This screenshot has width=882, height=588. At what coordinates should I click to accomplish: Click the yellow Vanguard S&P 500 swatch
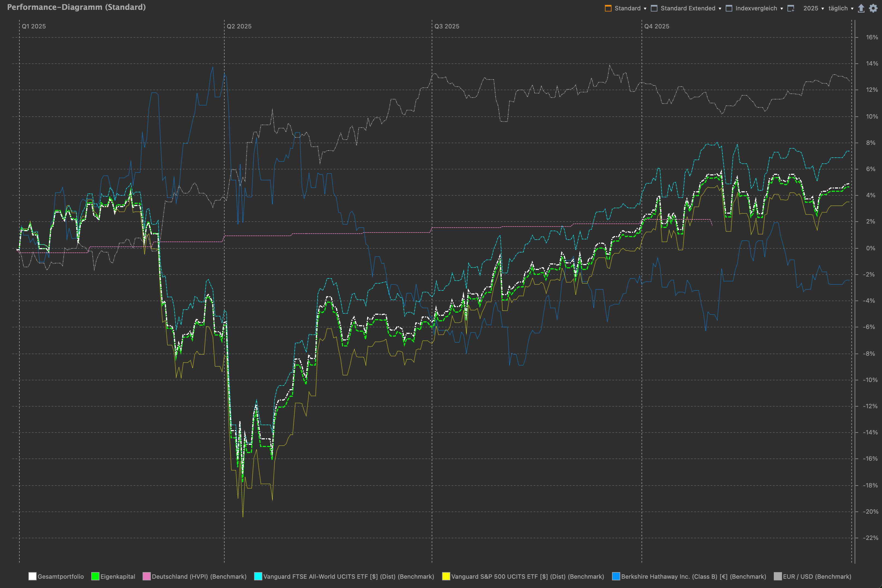coord(446,576)
